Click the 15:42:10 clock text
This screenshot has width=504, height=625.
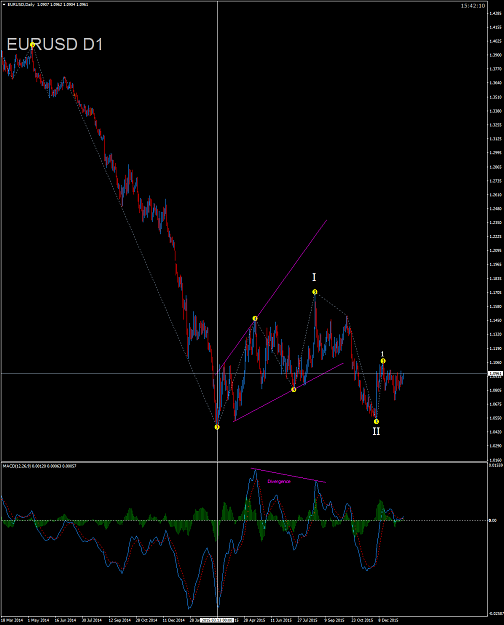pos(473,6)
